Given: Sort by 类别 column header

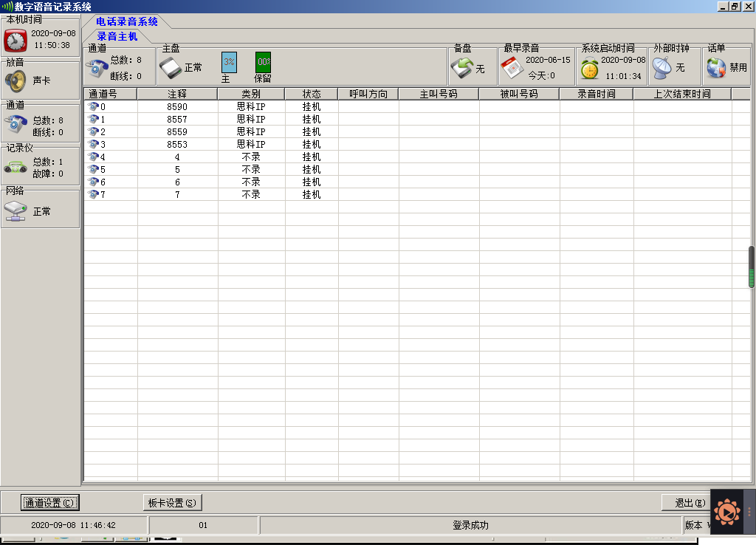Looking at the screenshot, I should coord(251,94).
